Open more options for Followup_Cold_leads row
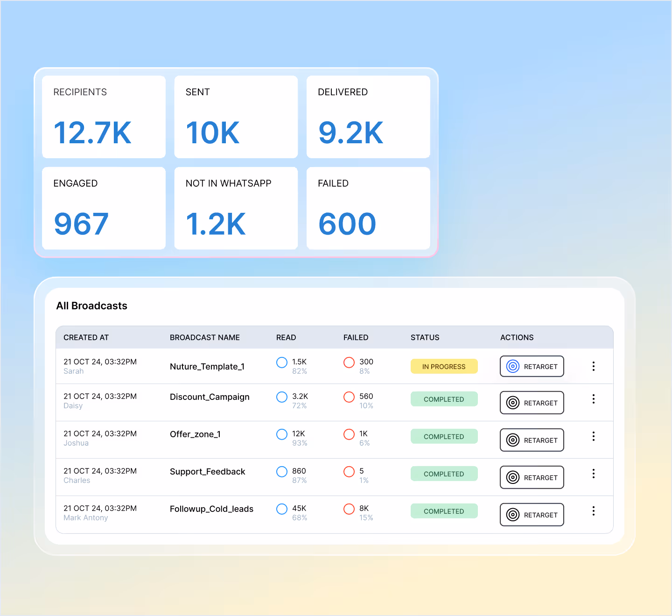The height and width of the screenshot is (616, 672). tap(594, 511)
